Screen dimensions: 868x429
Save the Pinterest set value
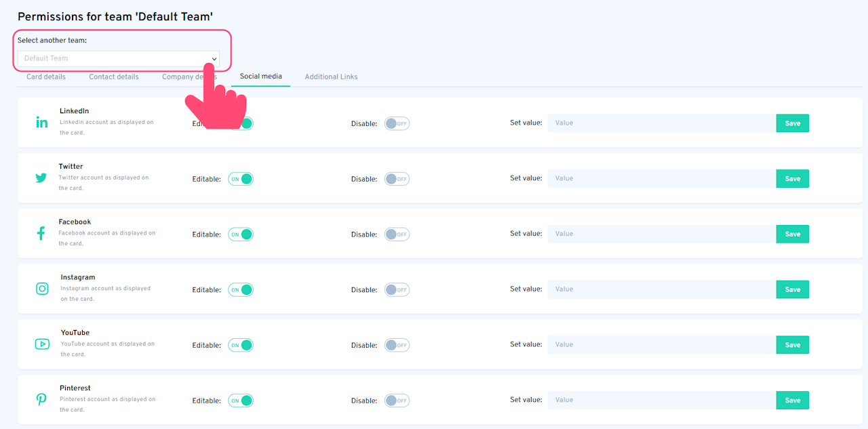793,401
